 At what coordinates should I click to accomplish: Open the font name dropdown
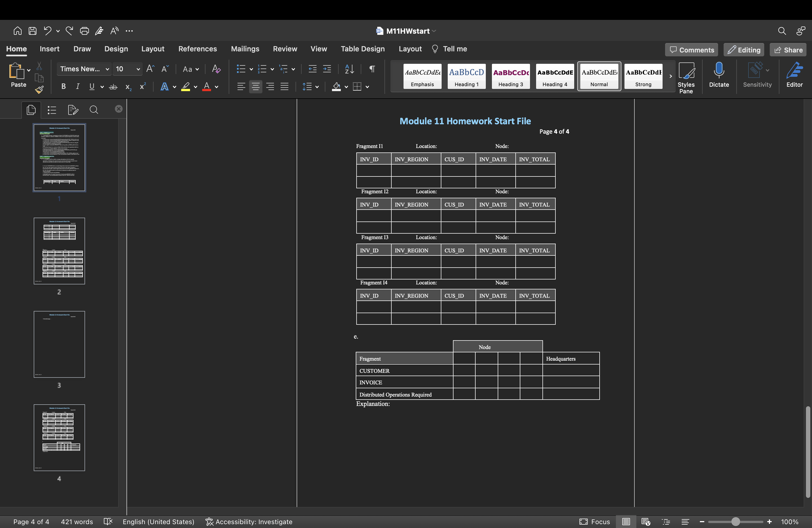click(x=107, y=69)
